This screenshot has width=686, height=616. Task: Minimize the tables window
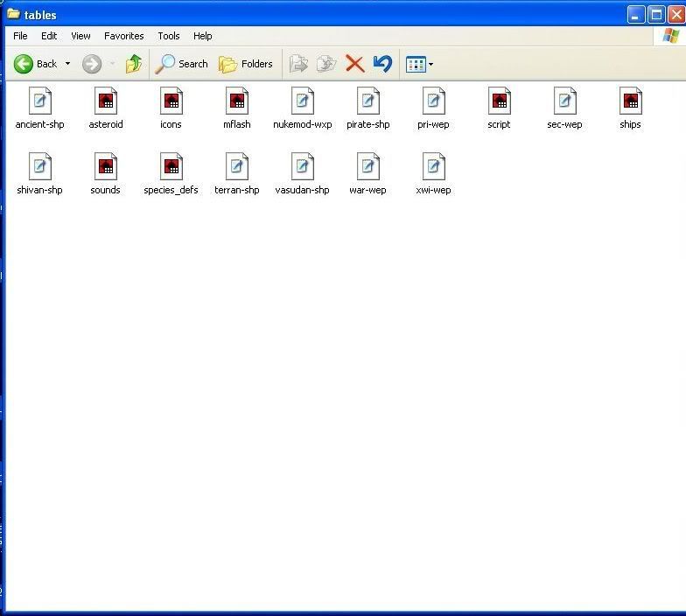click(x=635, y=14)
